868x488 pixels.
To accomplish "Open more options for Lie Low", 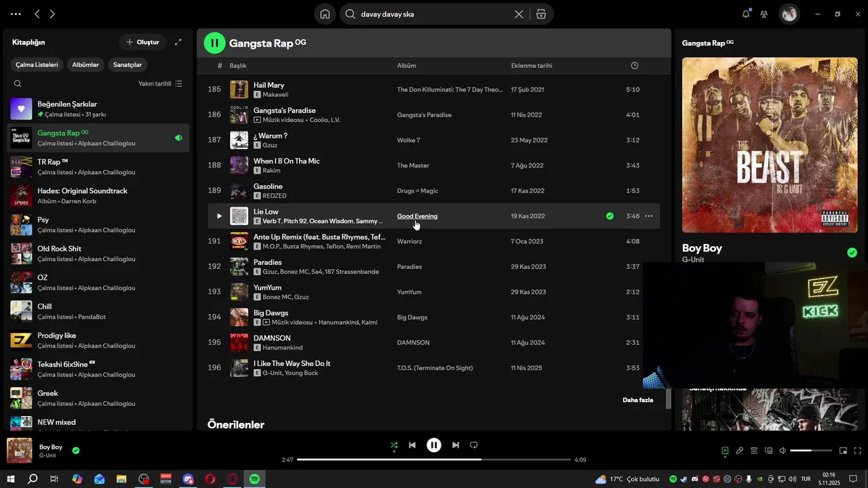I will (x=648, y=216).
